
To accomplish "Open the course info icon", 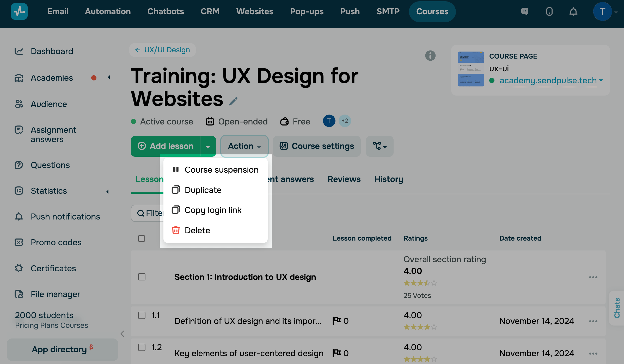I will [x=430, y=55].
